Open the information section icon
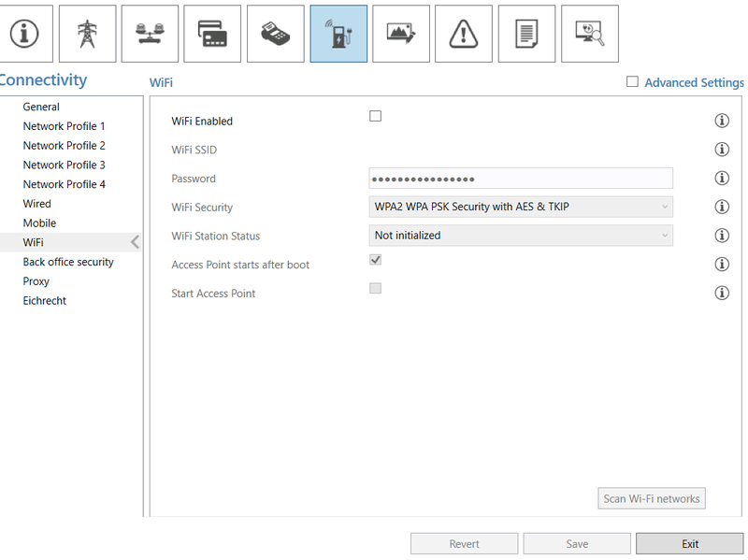 tap(25, 34)
